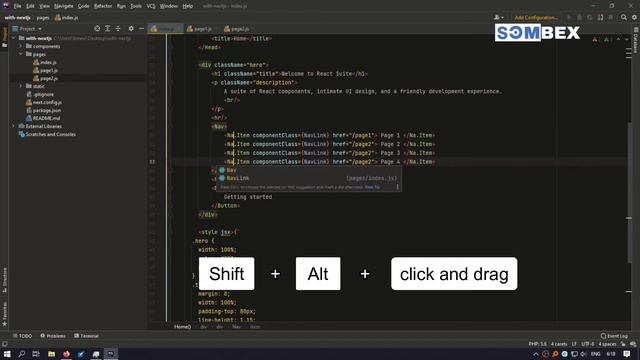
Task: Open the Tools menu
Action: 136,6
